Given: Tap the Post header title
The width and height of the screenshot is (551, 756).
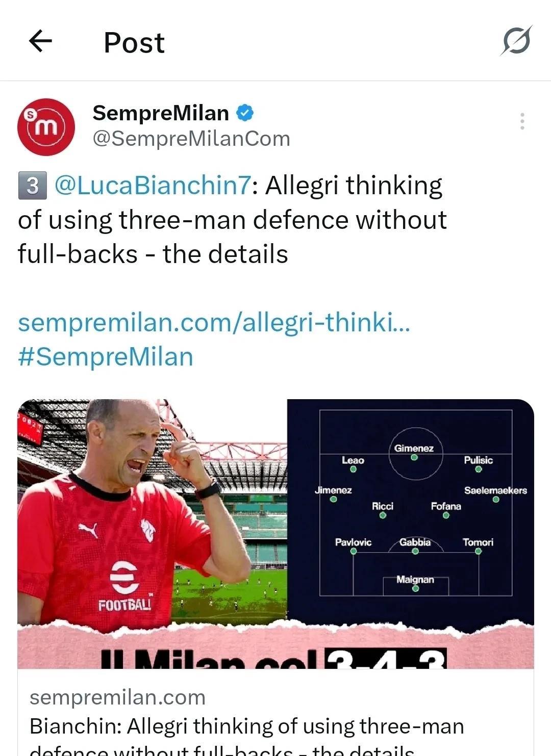Looking at the screenshot, I should [x=134, y=42].
